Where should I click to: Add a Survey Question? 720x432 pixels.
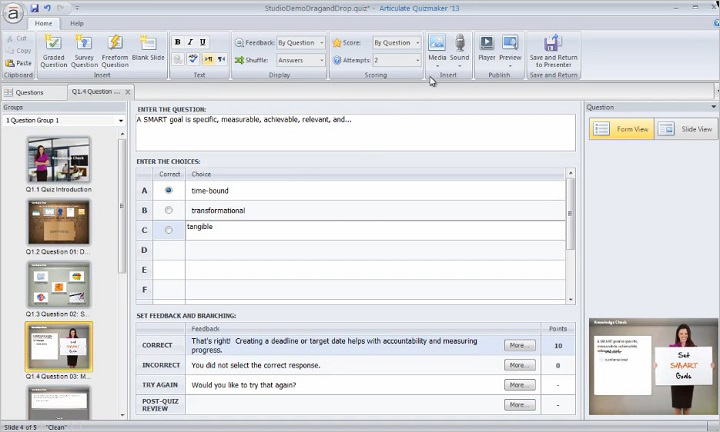[84, 51]
